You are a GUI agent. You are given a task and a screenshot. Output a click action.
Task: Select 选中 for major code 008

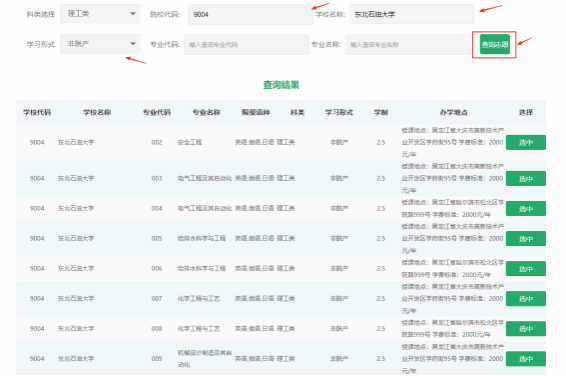(526, 329)
